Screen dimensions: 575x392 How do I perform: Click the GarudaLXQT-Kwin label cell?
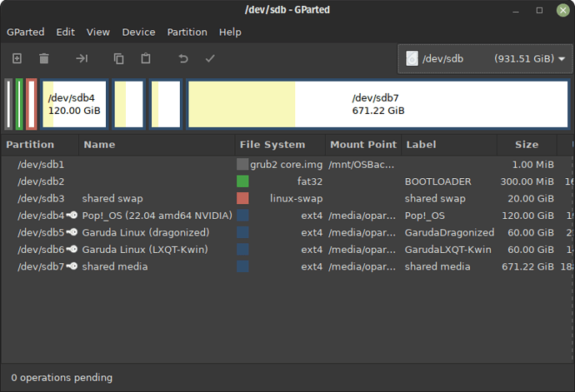pos(447,250)
